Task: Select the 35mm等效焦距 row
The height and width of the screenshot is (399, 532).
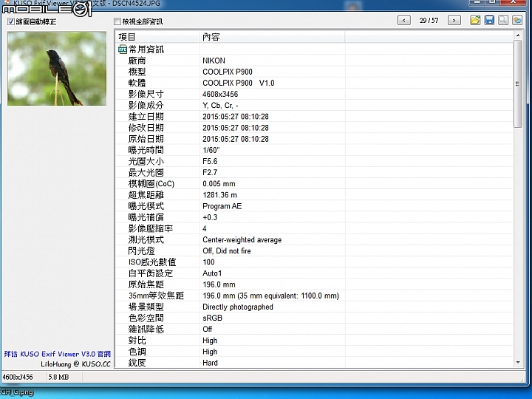Action: coord(314,296)
